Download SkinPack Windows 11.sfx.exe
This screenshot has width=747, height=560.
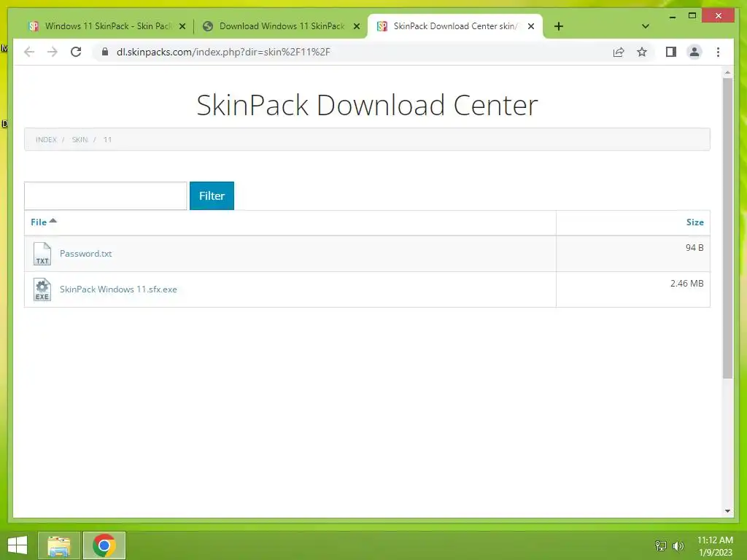pyautogui.click(x=118, y=289)
